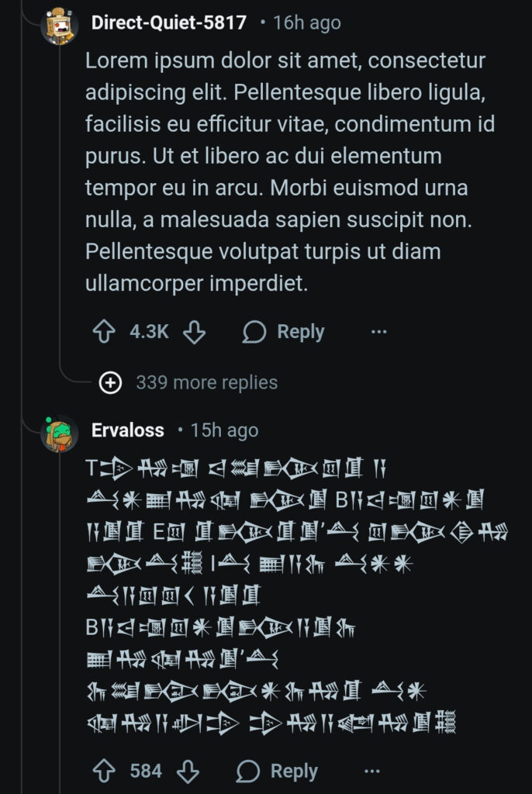
Task: Visit the Direct-Quiet-5817 username profile link
Action: pyautogui.click(x=169, y=22)
